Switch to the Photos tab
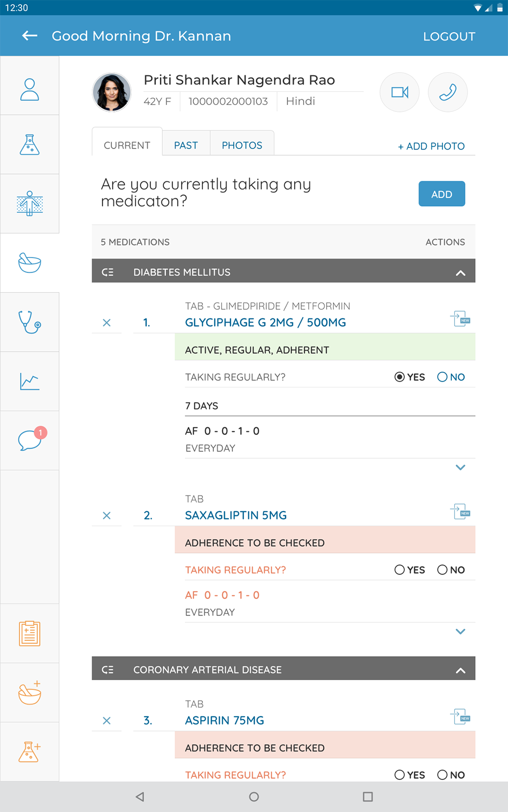Viewport: 508px width, 812px height. [242, 146]
